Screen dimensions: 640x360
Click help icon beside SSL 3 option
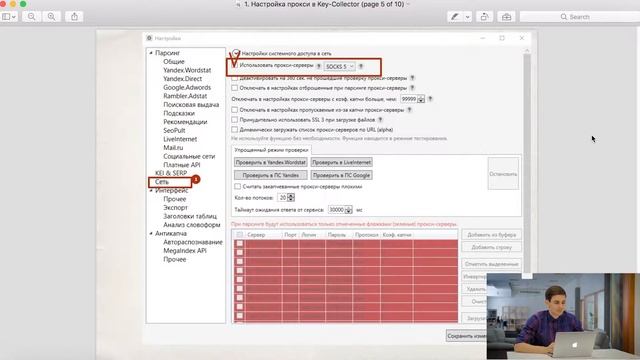(x=380, y=120)
